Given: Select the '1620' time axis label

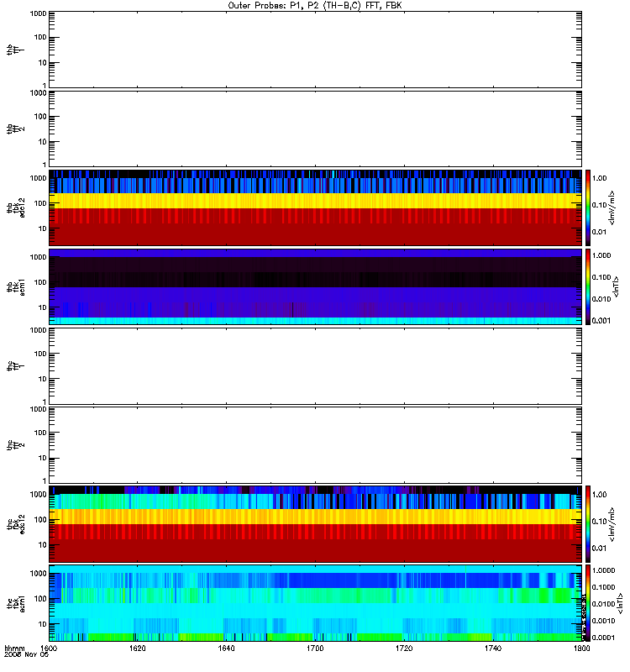Looking at the screenshot, I should [138, 648].
